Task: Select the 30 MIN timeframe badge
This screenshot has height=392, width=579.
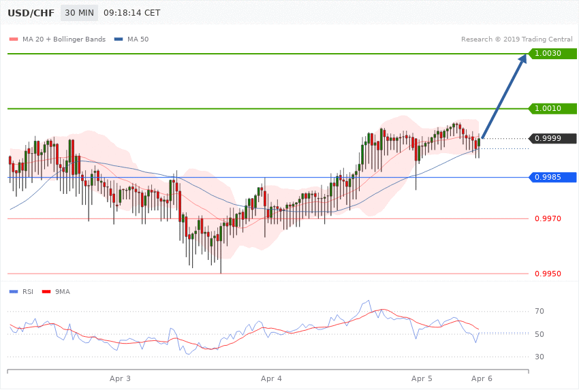Action: (x=80, y=13)
